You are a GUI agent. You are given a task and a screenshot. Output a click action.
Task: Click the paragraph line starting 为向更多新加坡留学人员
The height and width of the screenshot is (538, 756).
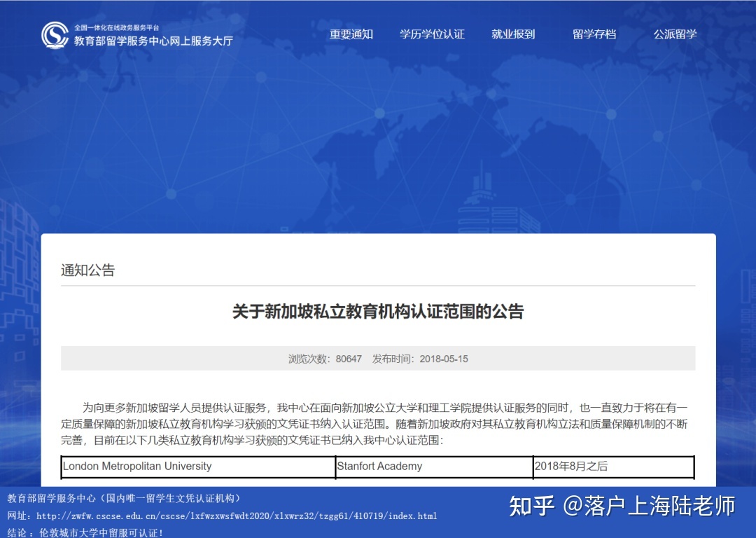tap(385, 408)
